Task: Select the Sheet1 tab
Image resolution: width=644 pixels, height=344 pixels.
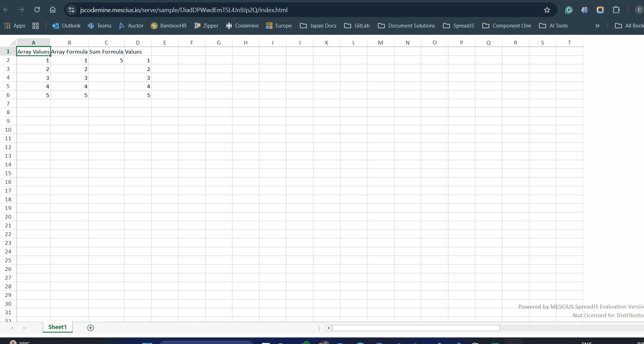Action: 57,327
